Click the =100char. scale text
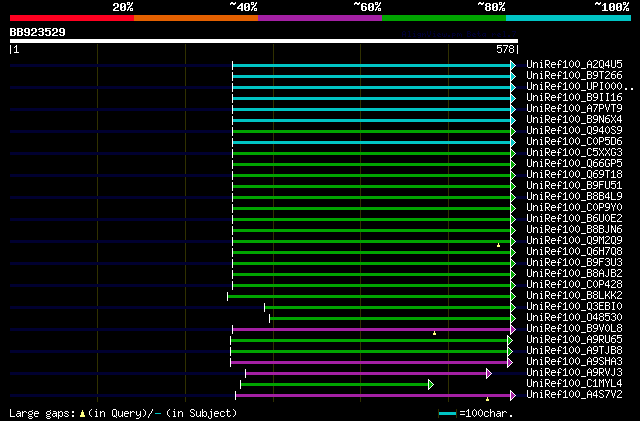Image resolution: width=640 pixels, height=421 pixels. tap(486, 413)
